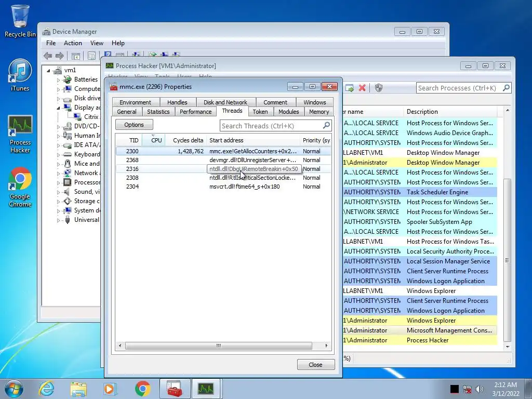Click the Forward arrow in Device Manager toolbar
532x399 pixels.
pos(59,56)
